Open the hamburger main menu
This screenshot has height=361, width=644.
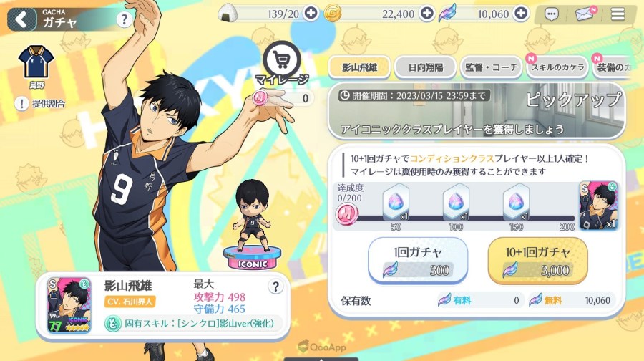click(618, 15)
